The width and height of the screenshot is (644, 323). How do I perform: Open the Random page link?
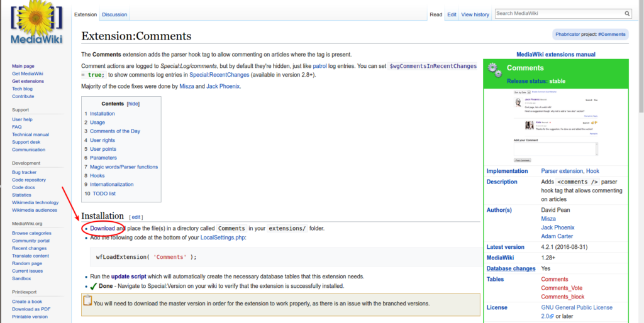(x=26, y=263)
